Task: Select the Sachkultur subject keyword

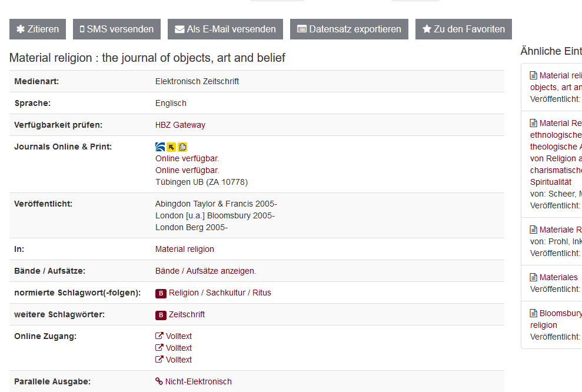Action: (x=225, y=293)
